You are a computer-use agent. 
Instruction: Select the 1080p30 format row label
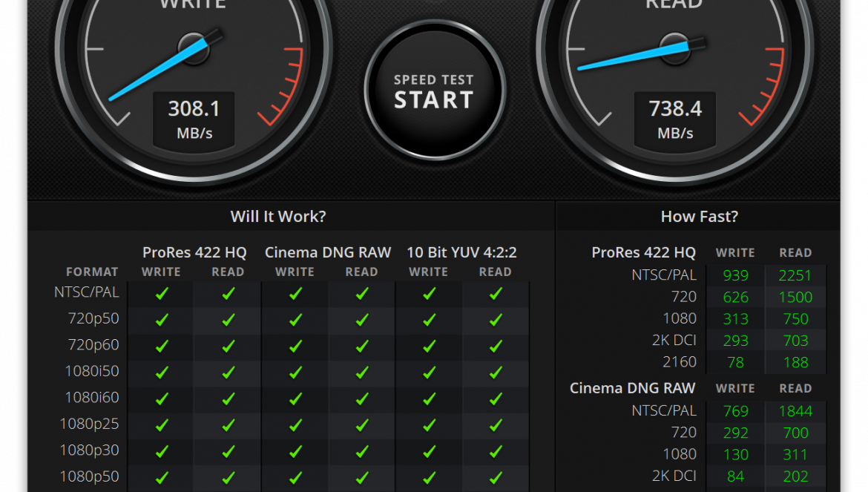[x=89, y=450]
